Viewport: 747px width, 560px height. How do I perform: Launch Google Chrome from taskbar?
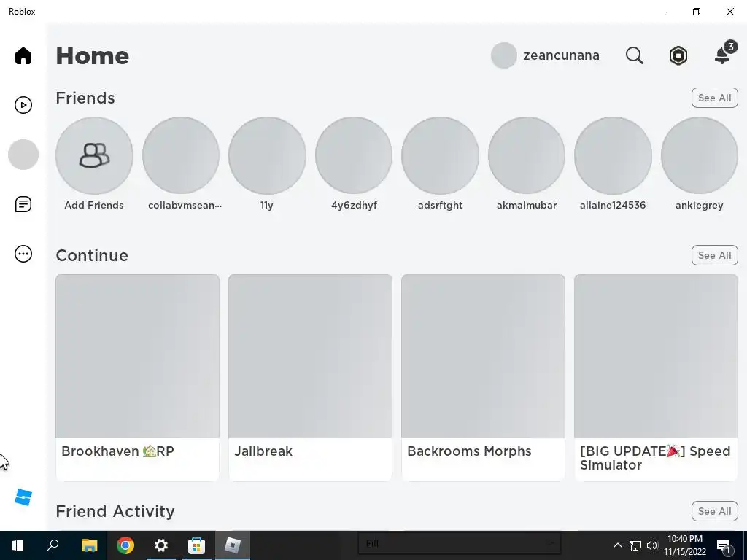point(125,545)
